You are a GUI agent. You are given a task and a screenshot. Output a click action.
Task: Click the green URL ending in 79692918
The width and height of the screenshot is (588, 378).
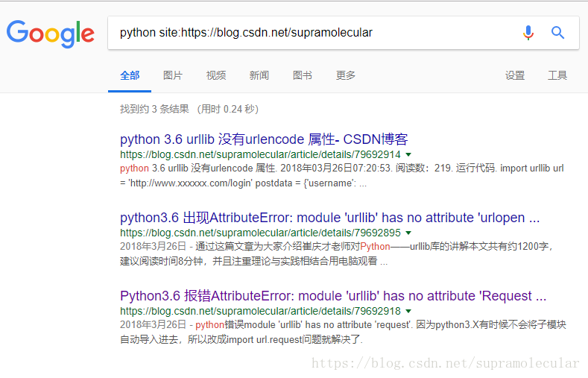click(260, 311)
